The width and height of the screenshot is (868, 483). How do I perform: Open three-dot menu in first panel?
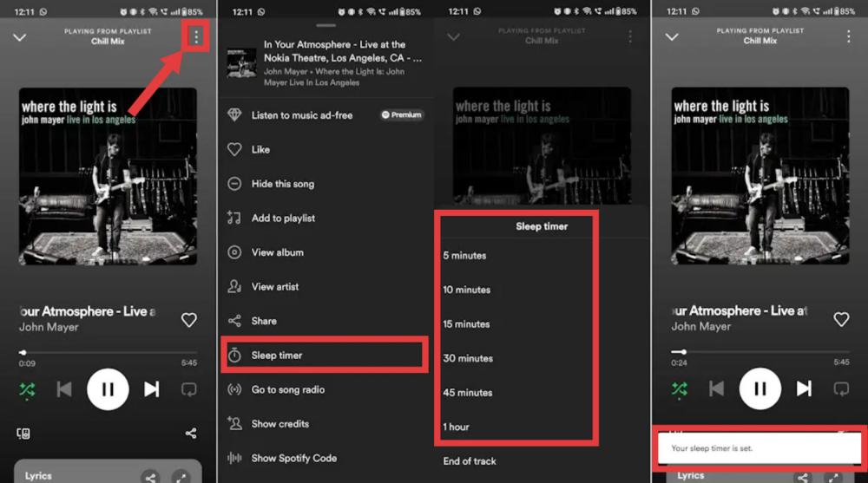pos(196,36)
